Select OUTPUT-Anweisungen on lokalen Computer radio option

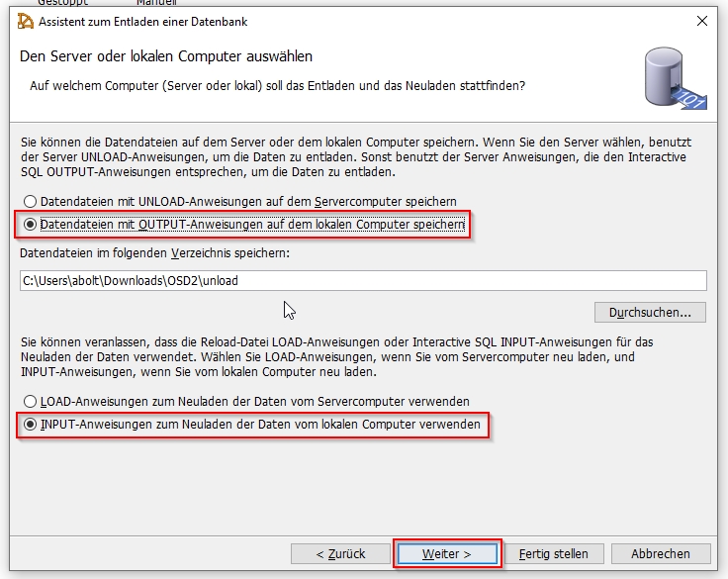coord(31,225)
